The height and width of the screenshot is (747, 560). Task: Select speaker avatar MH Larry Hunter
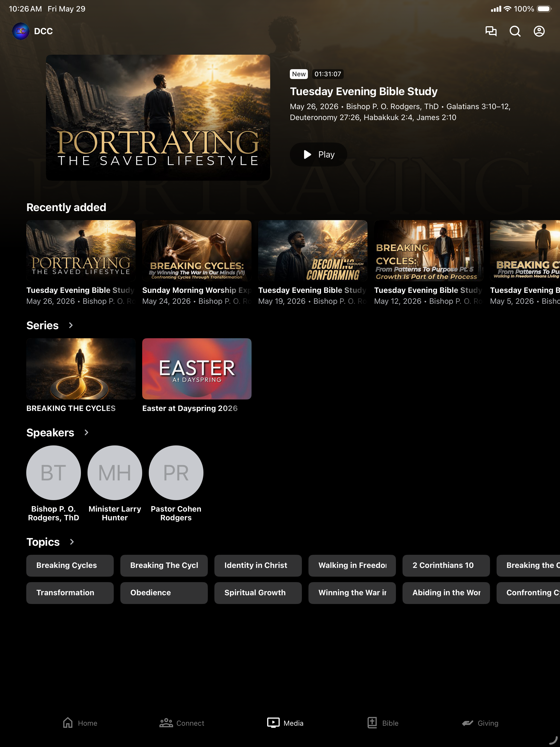point(115,472)
